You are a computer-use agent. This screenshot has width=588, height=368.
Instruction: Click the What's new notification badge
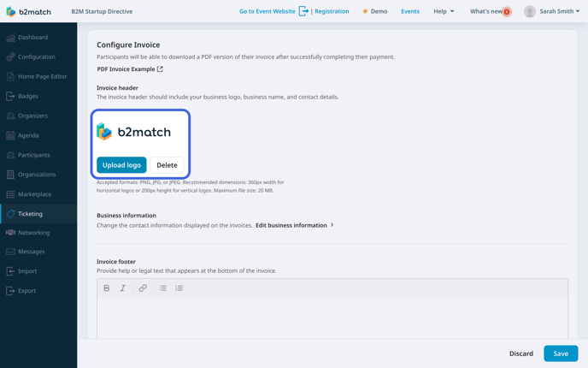tap(507, 12)
